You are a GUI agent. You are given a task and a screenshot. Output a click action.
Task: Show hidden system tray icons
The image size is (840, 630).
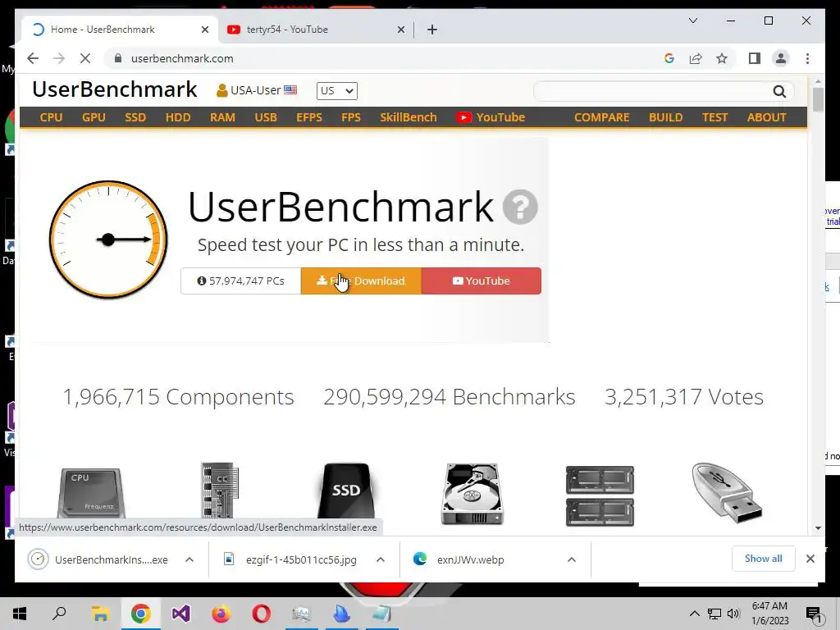click(694, 614)
